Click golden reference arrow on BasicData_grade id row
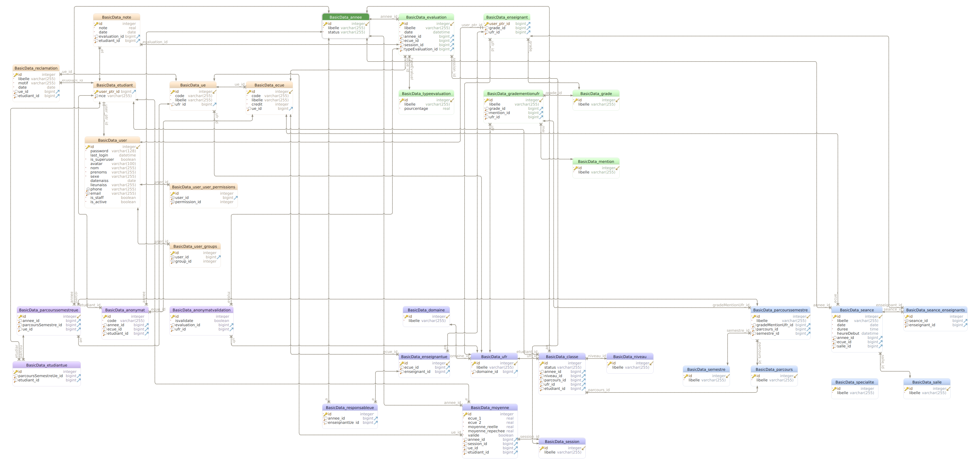Image resolution: width=980 pixels, height=471 pixels. 617,100
